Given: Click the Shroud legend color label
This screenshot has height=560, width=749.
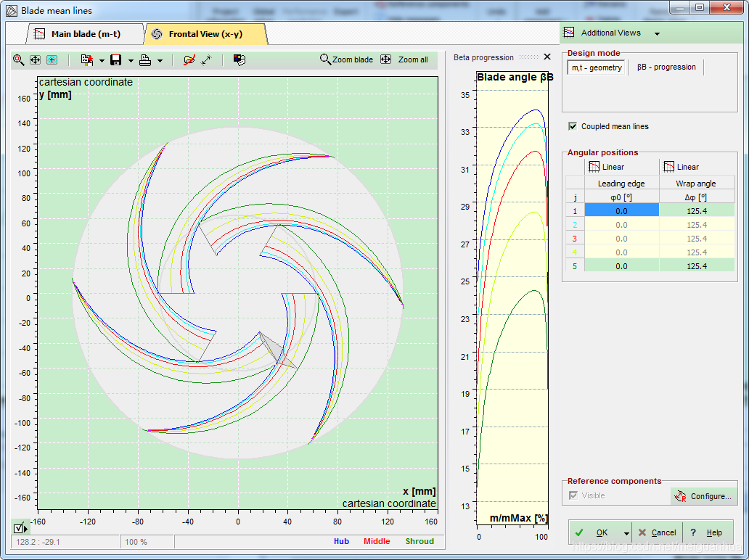Looking at the screenshot, I should pos(419,541).
